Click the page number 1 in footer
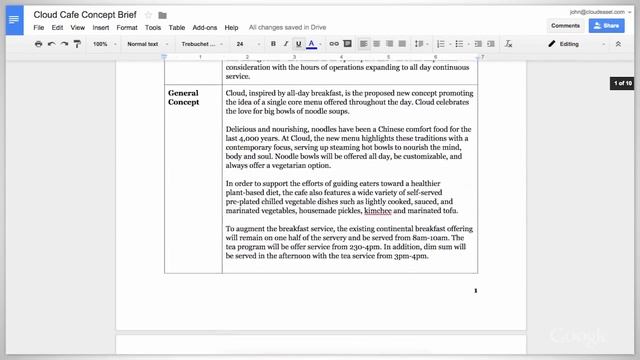640x360 pixels. (476, 291)
